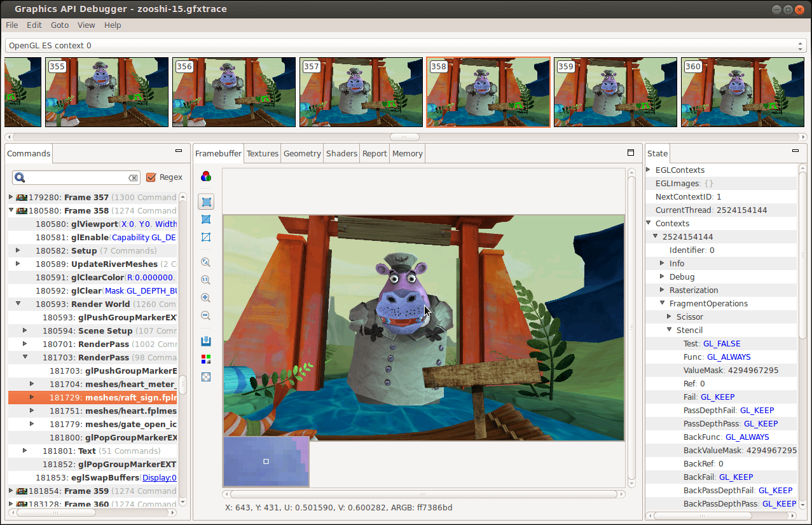Set image zoom to original 1:1 size

click(205, 280)
